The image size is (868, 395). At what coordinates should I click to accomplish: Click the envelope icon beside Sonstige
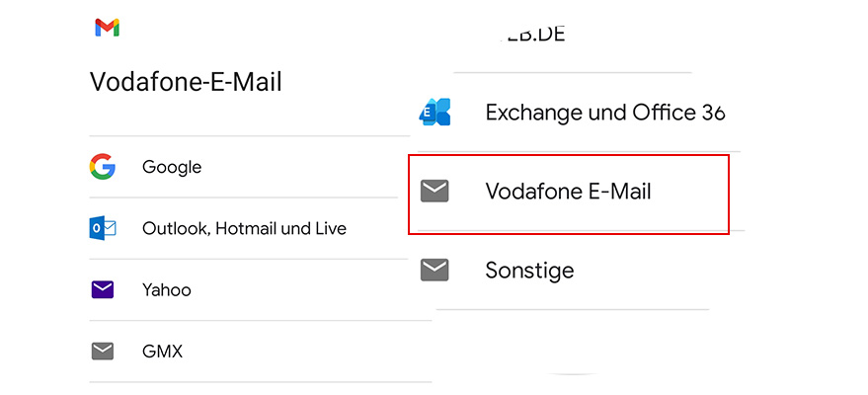434,270
